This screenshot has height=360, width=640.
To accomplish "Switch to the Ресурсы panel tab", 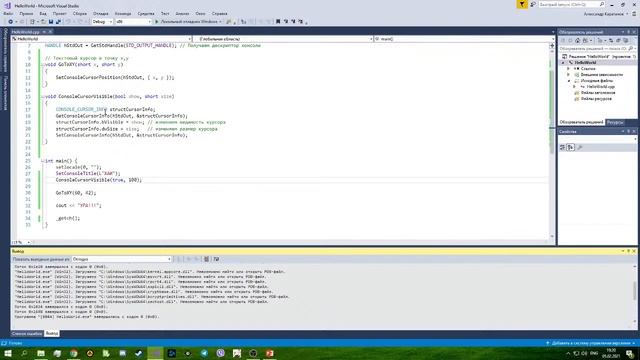I will 615,122.
